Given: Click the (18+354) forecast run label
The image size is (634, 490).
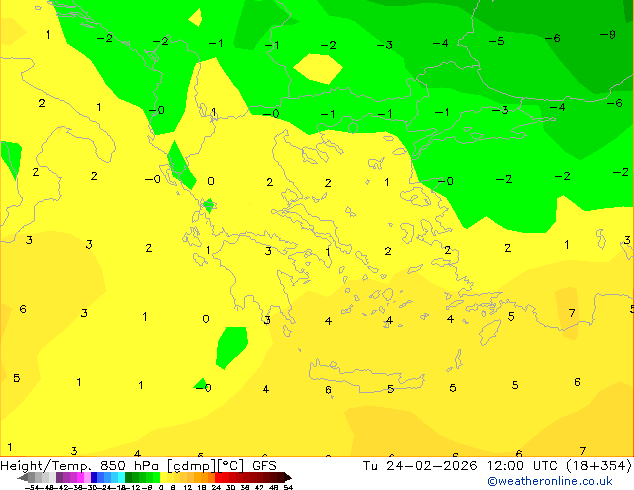Looking at the screenshot, I should click(x=599, y=466).
